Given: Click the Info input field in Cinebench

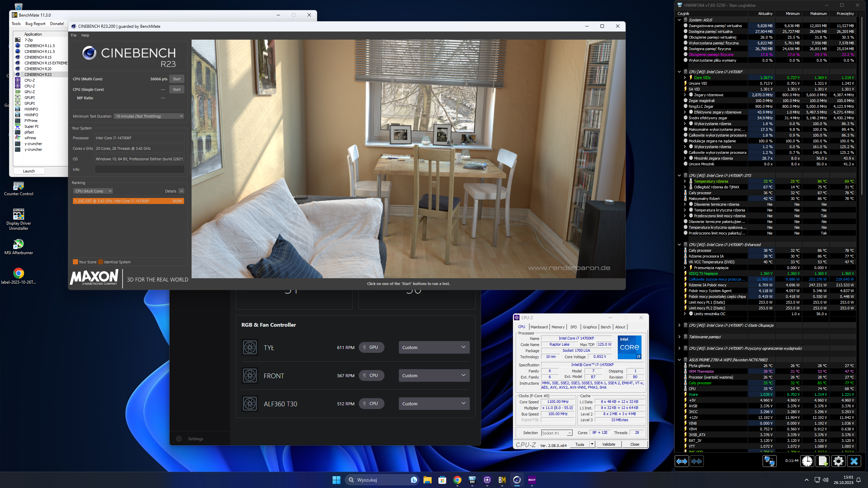Looking at the screenshot, I should click(x=139, y=169).
